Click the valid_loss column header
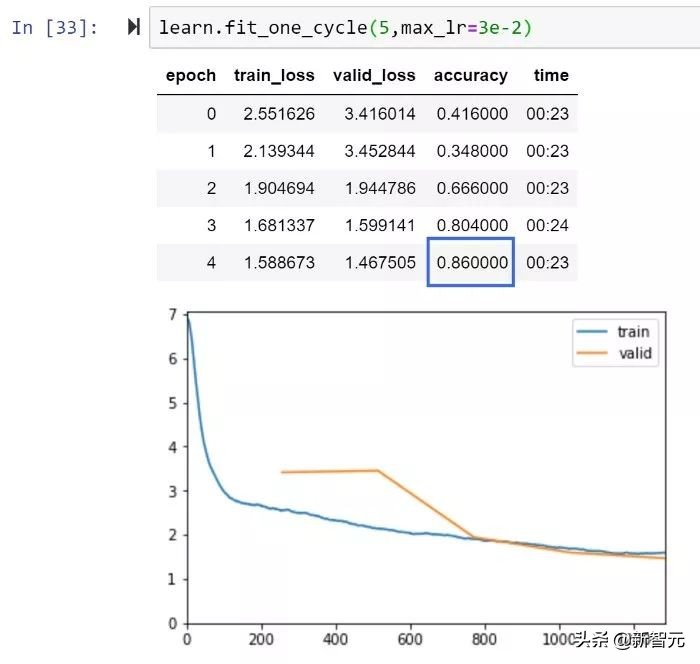The height and width of the screenshot is (664, 700). (x=374, y=75)
